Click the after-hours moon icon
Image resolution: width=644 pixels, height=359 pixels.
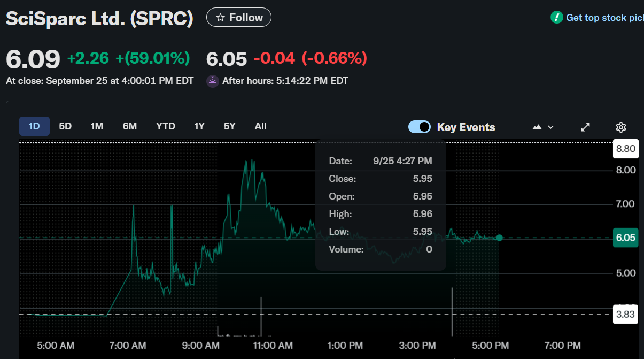[213, 81]
